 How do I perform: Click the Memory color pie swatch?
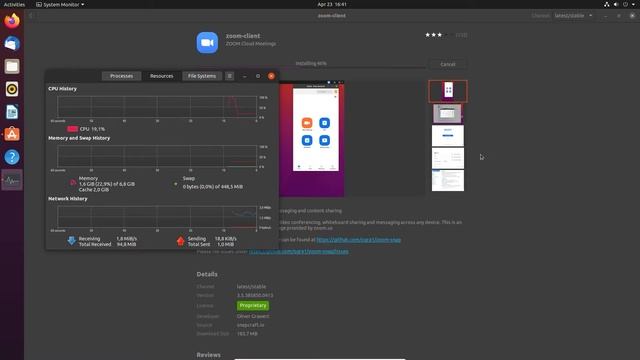[x=73, y=182]
